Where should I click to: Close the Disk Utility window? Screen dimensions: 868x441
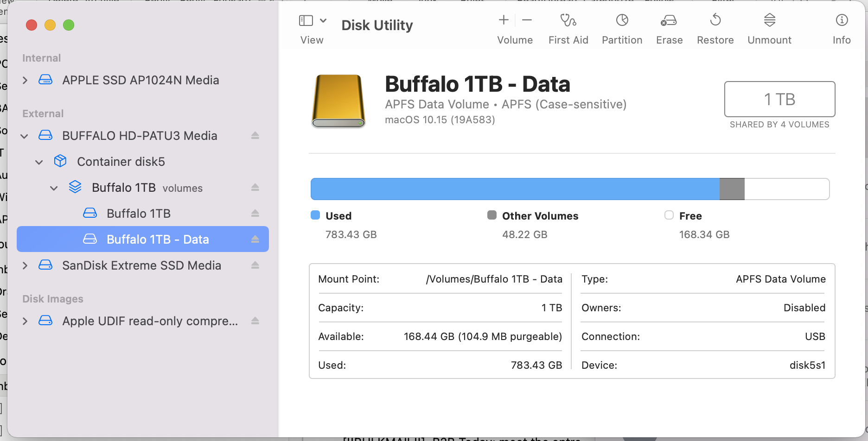point(32,25)
